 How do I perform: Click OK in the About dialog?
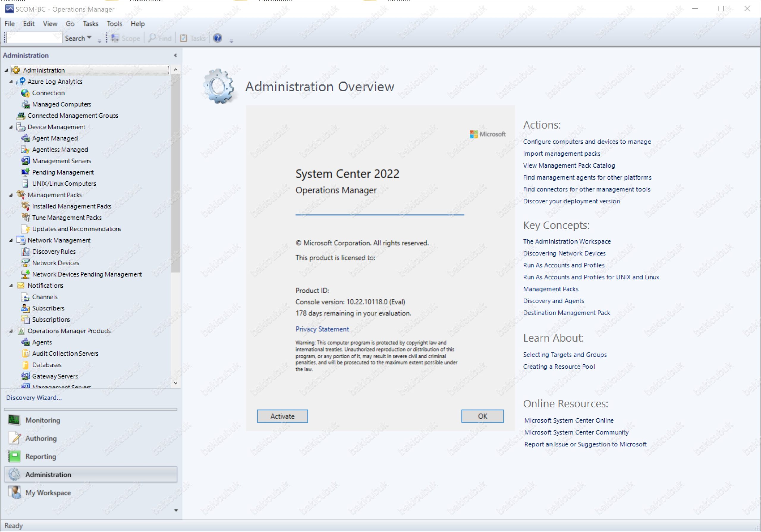click(482, 416)
